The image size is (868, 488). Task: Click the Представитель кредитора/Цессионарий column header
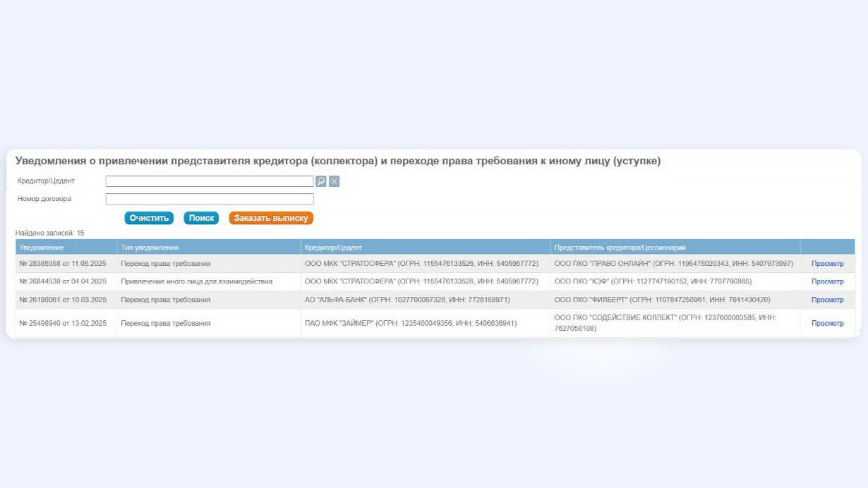(620, 248)
